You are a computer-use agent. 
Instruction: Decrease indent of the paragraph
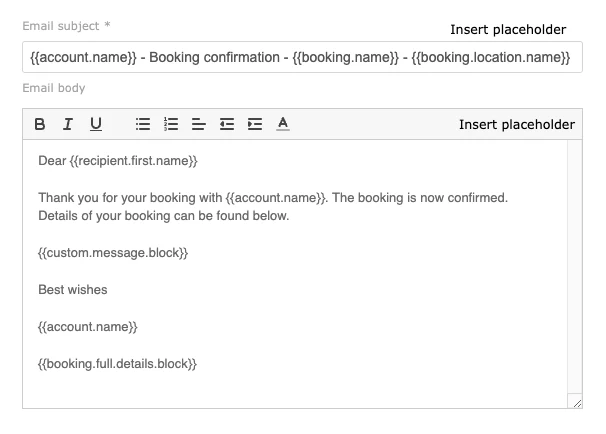[227, 124]
